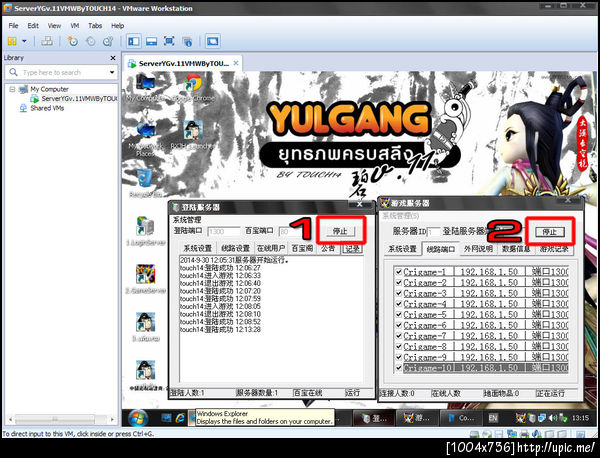
Task: Uncheck the Crigame-2 checkbox
Action: [x=399, y=282]
